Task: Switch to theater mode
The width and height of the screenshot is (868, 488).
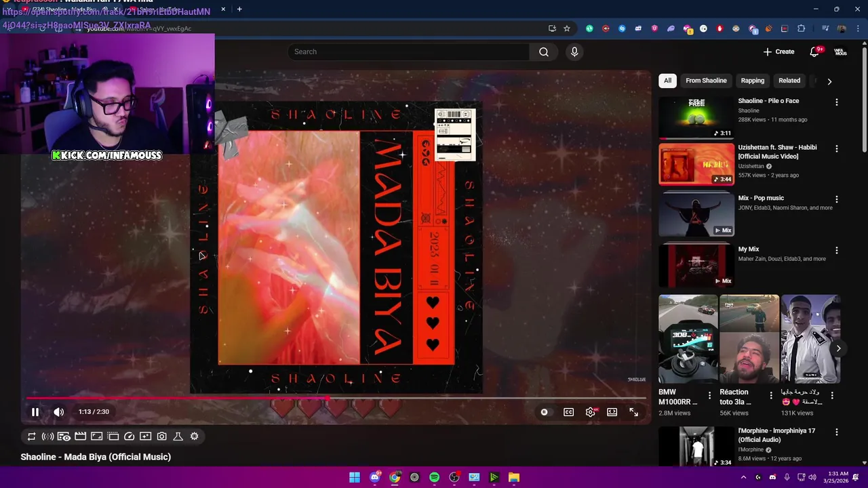Action: coord(612,411)
